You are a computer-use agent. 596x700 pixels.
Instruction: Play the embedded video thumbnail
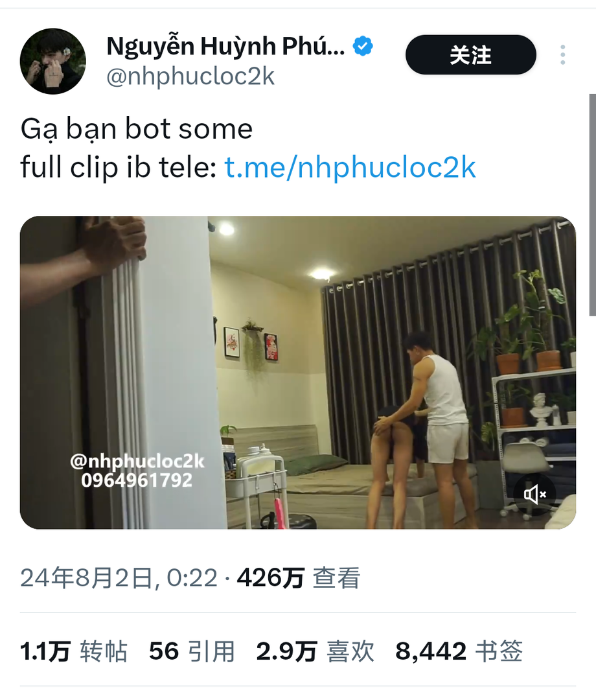pyautogui.click(x=298, y=373)
